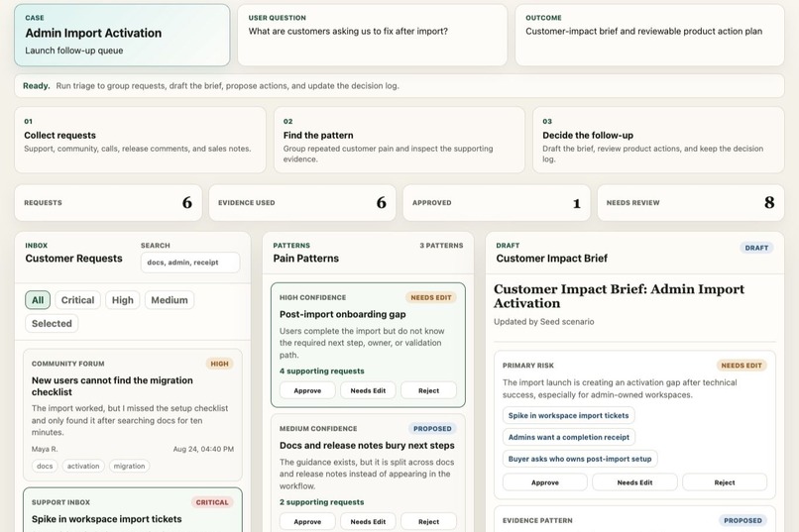Click "Updated by Seed scenario" text

(543, 322)
